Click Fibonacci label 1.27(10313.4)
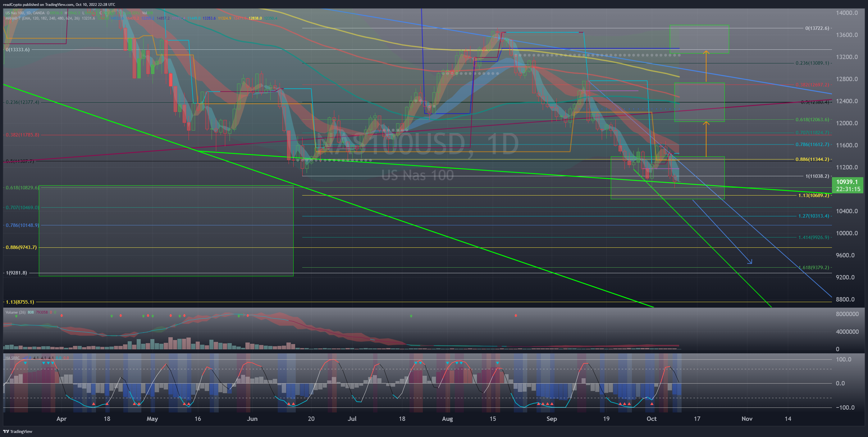This screenshot has width=868, height=437. point(813,216)
